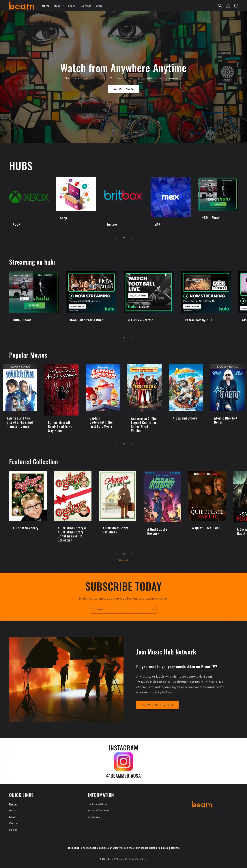Image resolution: width=247 pixels, height=868 pixels.
Task: Follow the View all link
Action: tap(123, 560)
